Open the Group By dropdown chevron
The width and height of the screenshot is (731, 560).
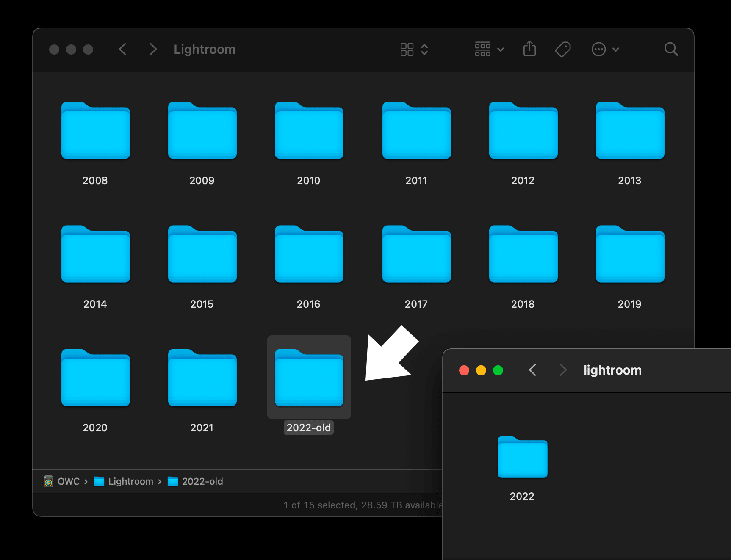501,49
